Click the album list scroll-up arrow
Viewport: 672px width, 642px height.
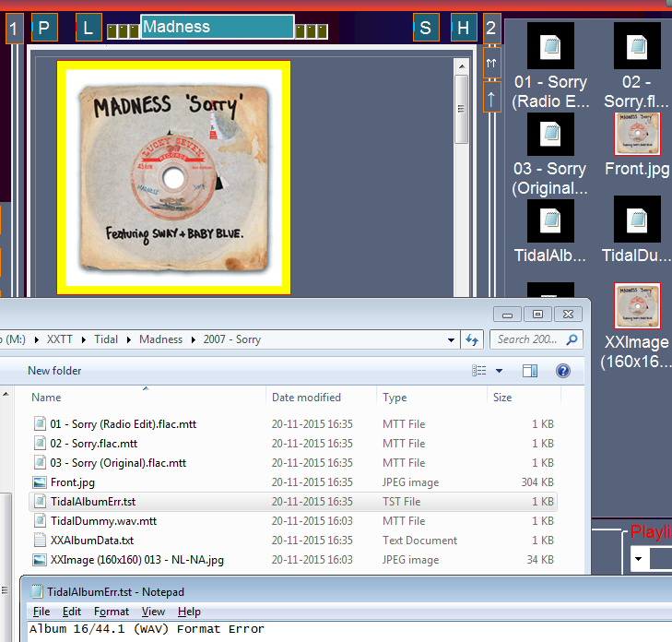pyautogui.click(x=461, y=66)
